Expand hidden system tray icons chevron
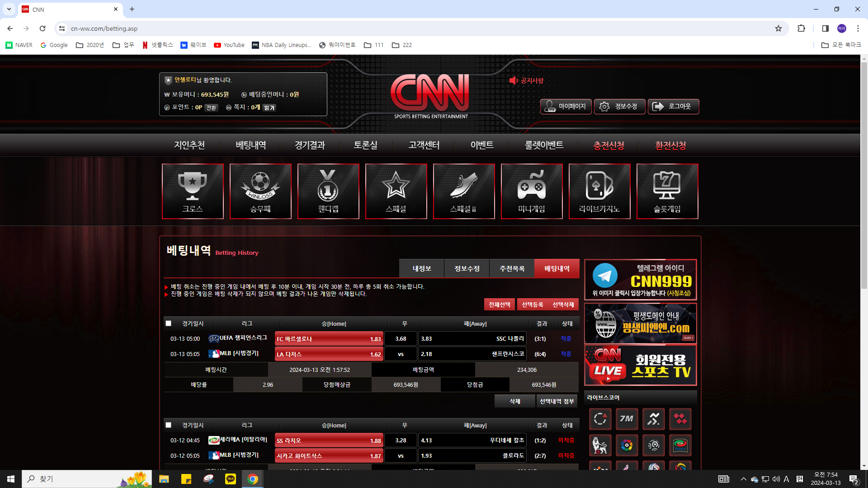 [743, 479]
